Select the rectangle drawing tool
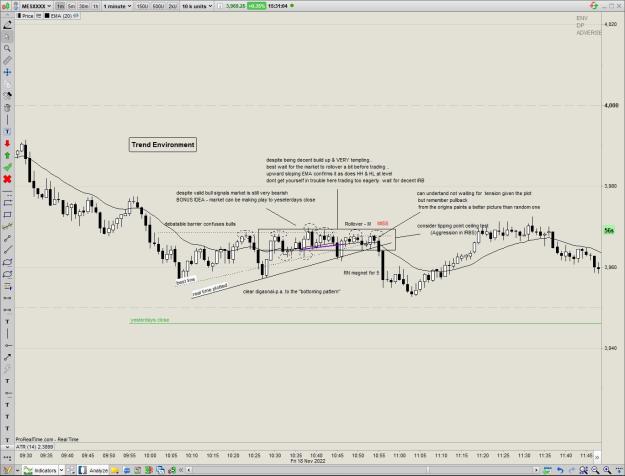Viewport: 625px width, 476px height. tap(7, 215)
